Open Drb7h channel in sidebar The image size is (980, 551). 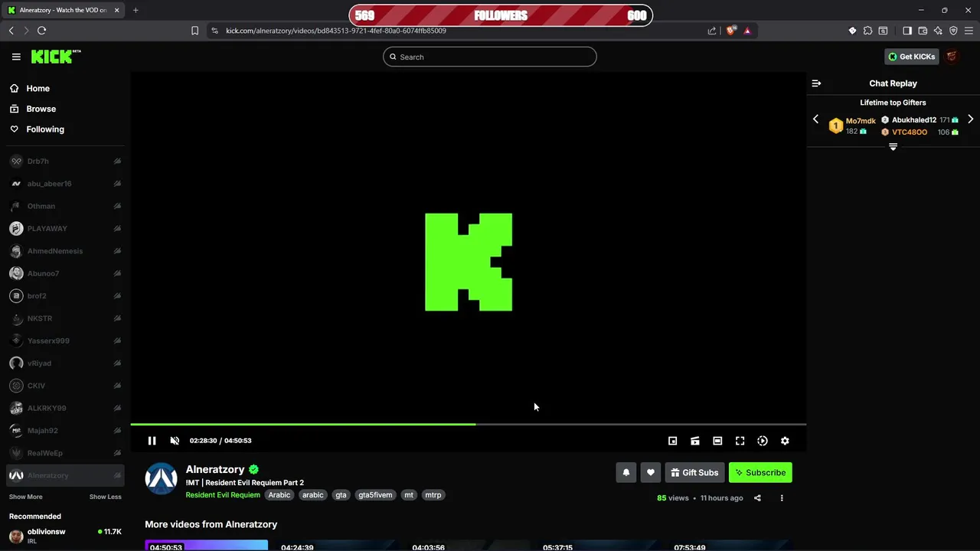(65, 161)
